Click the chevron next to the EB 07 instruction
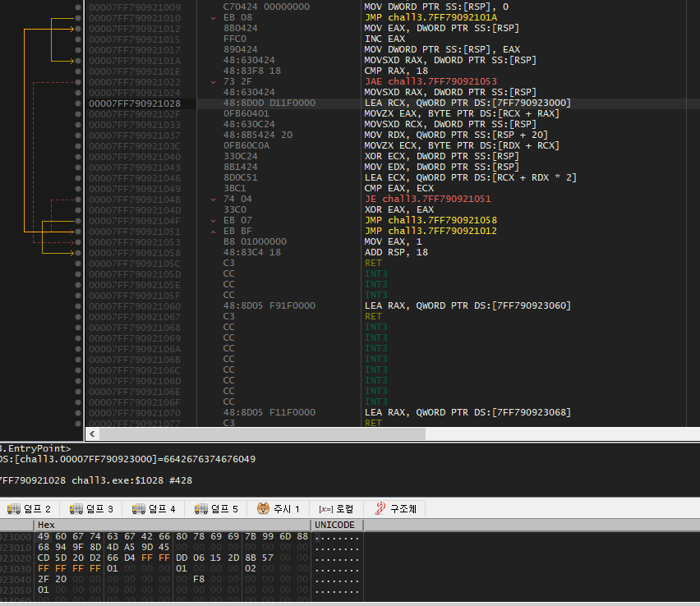The width and height of the screenshot is (700, 606). [212, 220]
